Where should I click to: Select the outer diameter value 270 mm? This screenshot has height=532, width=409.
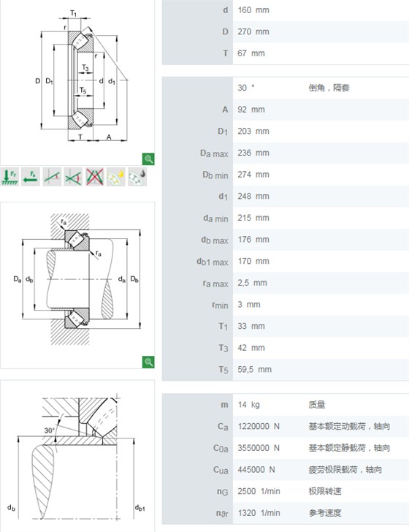point(253,32)
